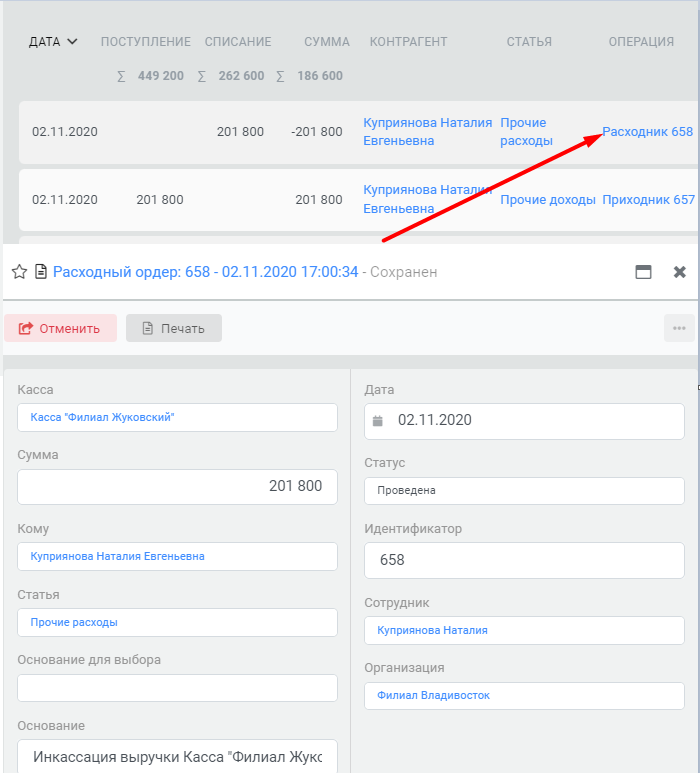The height and width of the screenshot is (773, 700).
Task: Click the ПОСТУПЛЕНИЕ column header
Action: 145,42
